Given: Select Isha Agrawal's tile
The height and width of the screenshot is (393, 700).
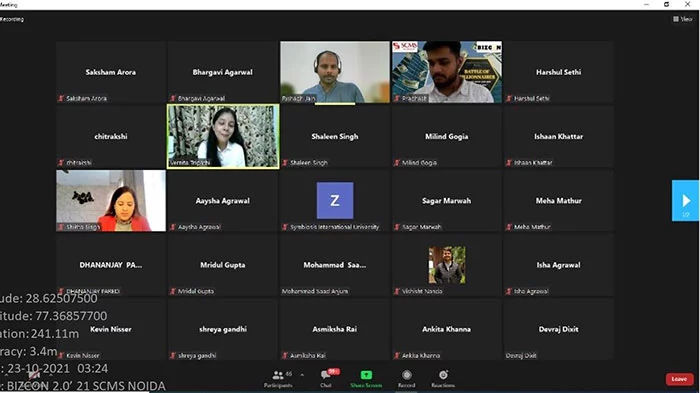Looking at the screenshot, I should point(558,265).
